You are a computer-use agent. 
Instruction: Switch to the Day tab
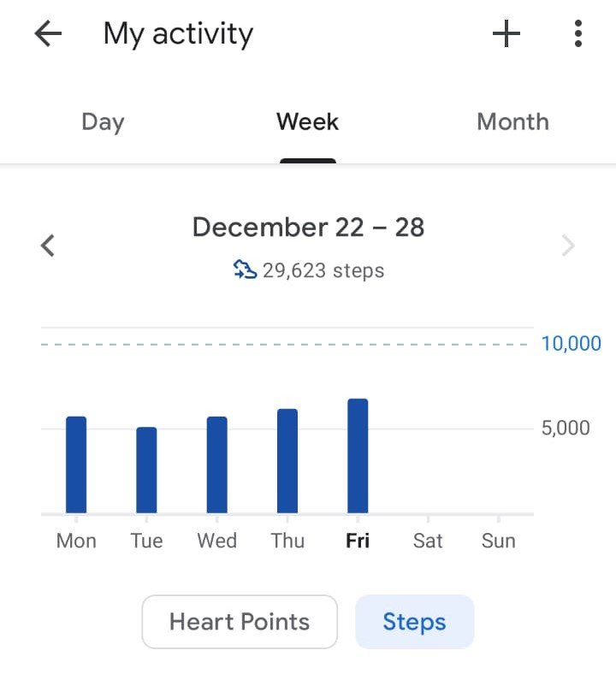tap(103, 121)
